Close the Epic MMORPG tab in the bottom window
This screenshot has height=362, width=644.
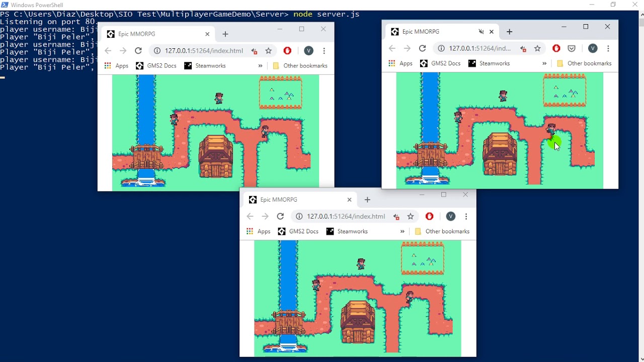click(350, 200)
